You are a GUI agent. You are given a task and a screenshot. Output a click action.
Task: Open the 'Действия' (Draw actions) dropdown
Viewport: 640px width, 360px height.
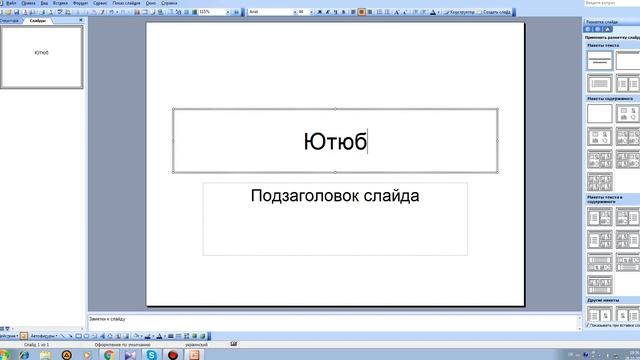(9, 336)
